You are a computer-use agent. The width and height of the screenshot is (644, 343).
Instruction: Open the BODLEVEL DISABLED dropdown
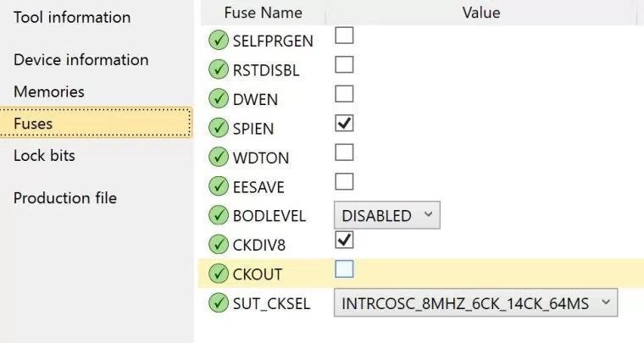[387, 215]
